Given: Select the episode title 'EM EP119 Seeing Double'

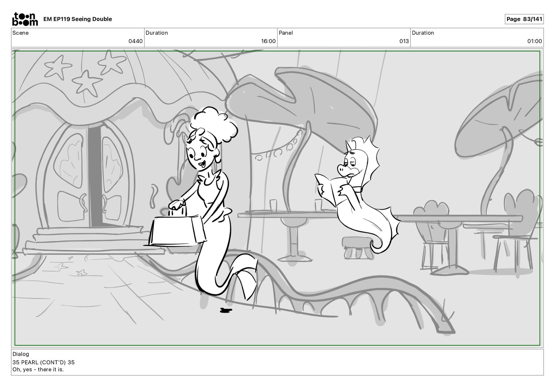Looking at the screenshot, I should tap(77, 19).
